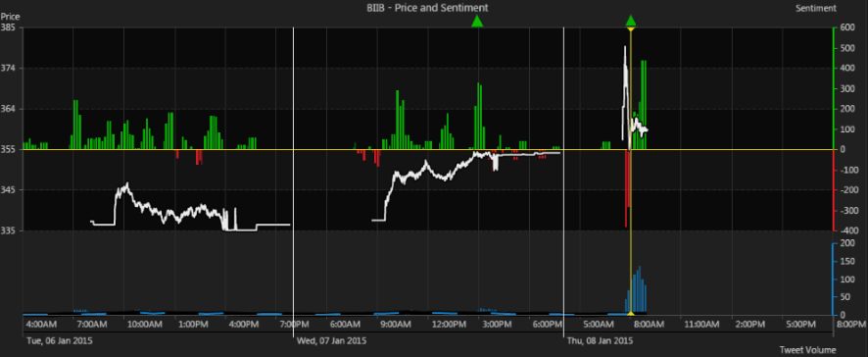Click the 7:00PM time label
The image size is (868, 357).
[x=295, y=324]
